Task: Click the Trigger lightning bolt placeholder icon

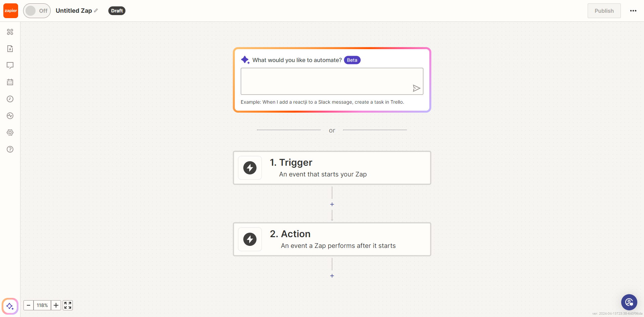Action: click(x=250, y=168)
